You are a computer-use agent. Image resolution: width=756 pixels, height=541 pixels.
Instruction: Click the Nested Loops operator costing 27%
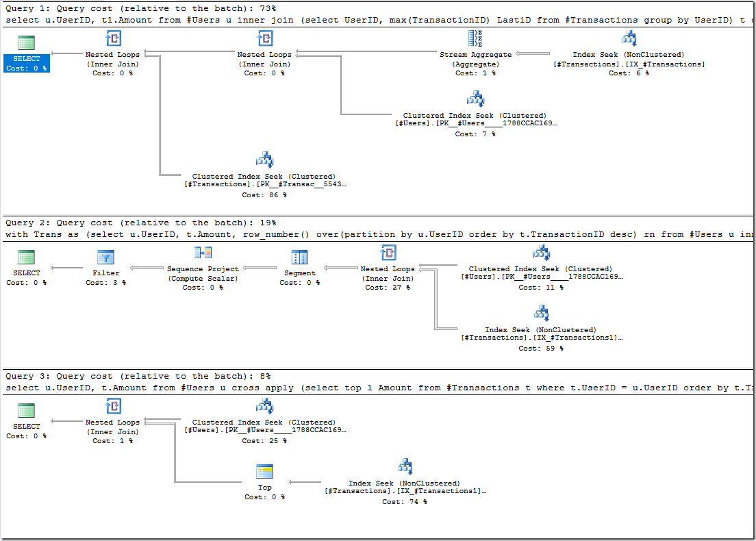pyautogui.click(x=388, y=253)
